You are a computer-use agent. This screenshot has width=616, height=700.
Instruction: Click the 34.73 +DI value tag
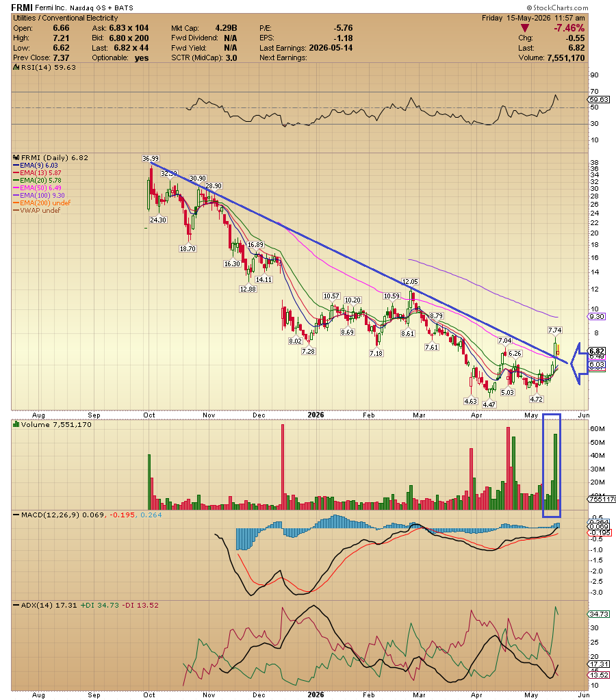coord(599,614)
